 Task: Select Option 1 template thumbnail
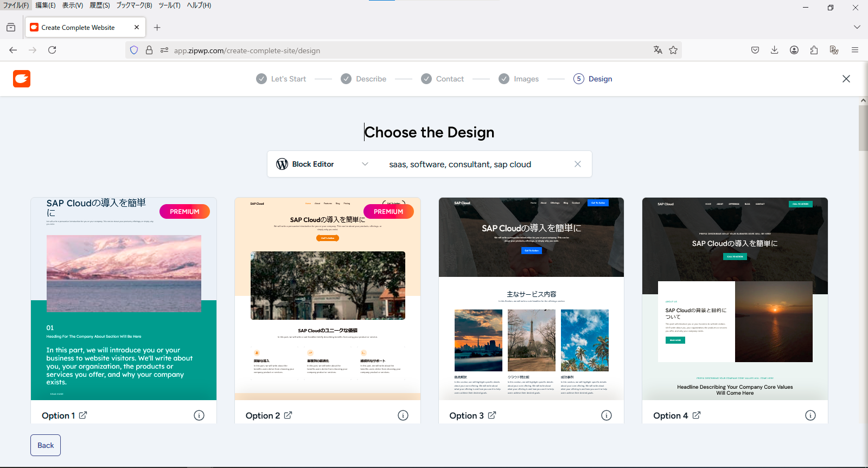(124, 299)
